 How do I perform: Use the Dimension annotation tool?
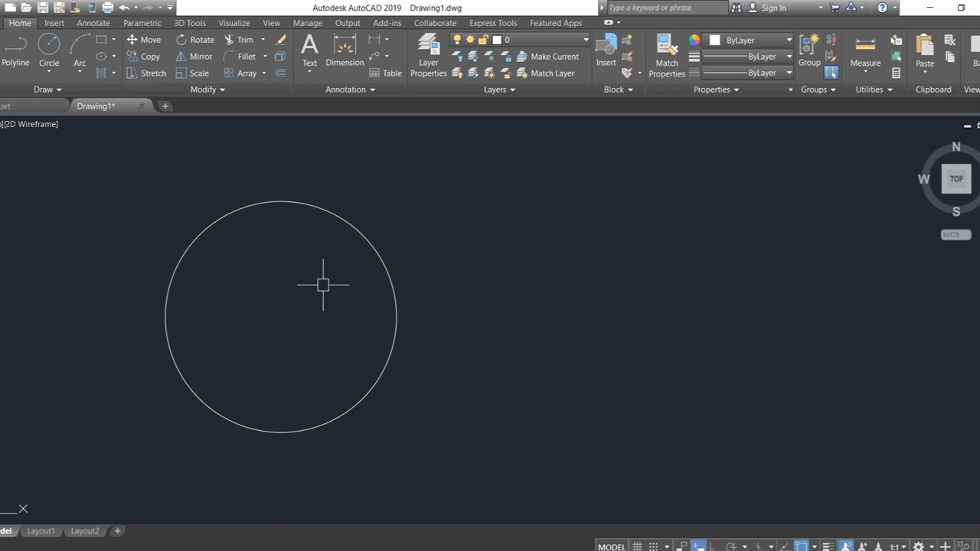345,51
